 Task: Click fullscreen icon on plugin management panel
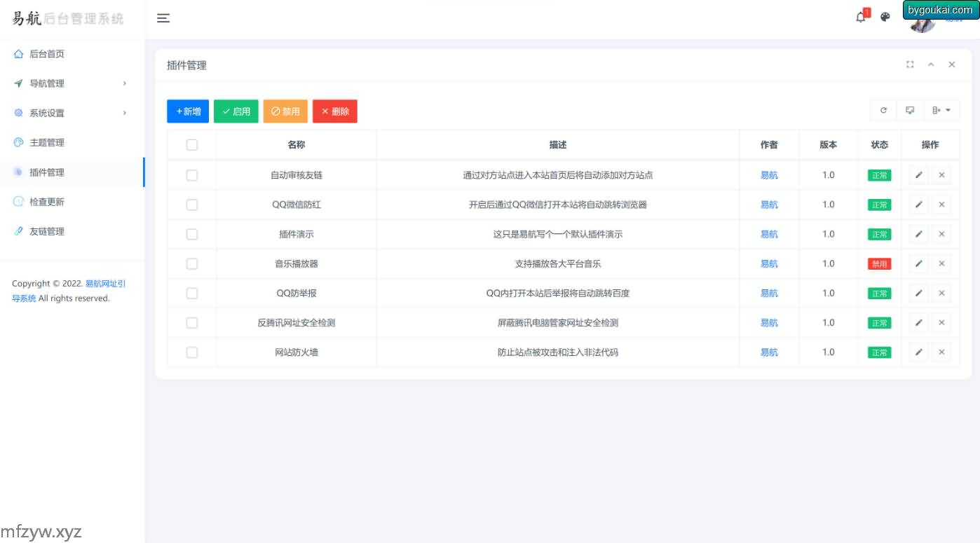pyautogui.click(x=910, y=64)
